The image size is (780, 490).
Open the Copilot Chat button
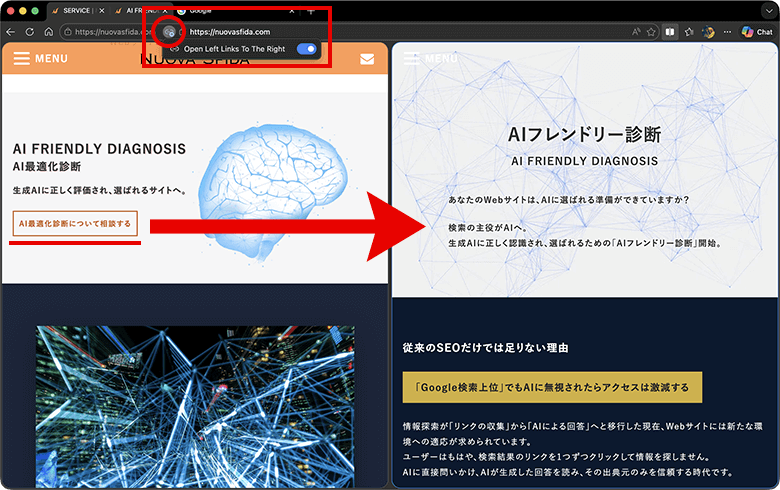[x=757, y=32]
